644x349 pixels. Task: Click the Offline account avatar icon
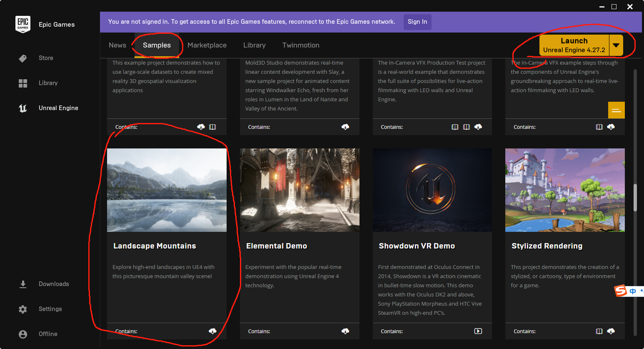click(x=23, y=334)
